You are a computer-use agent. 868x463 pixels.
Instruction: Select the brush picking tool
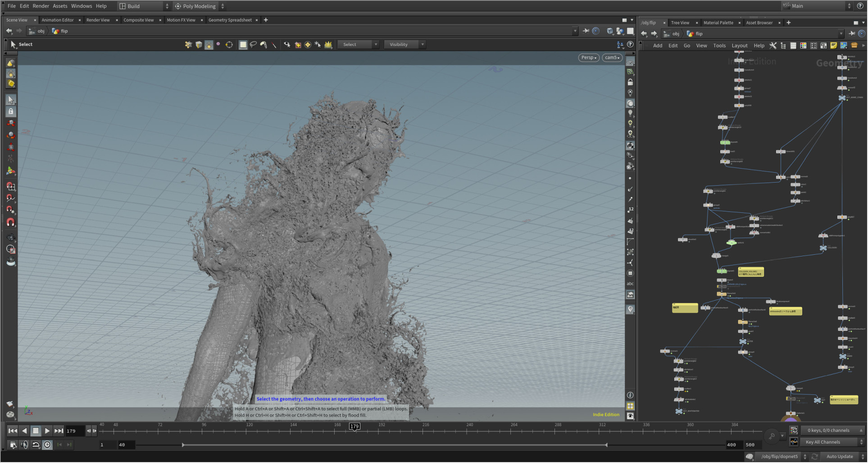point(264,45)
